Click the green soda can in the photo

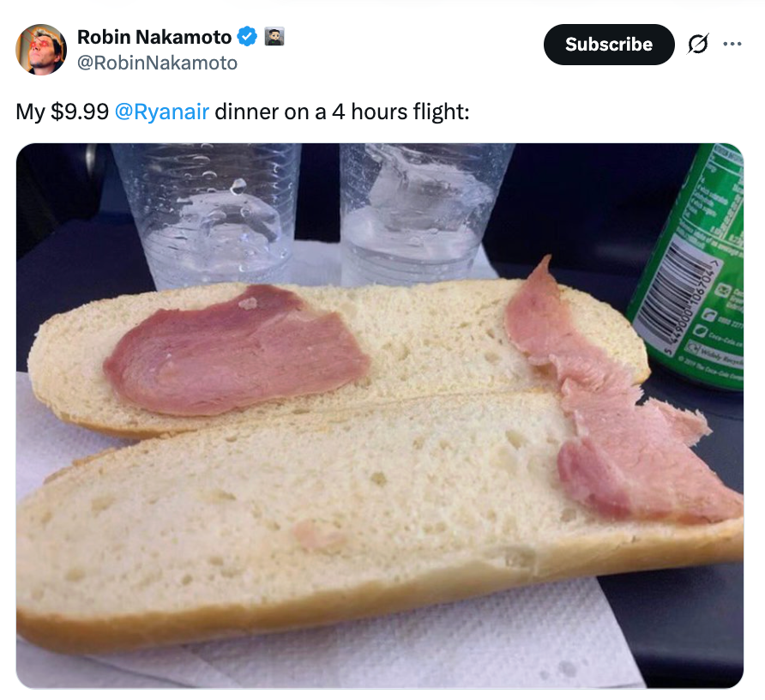(692, 268)
